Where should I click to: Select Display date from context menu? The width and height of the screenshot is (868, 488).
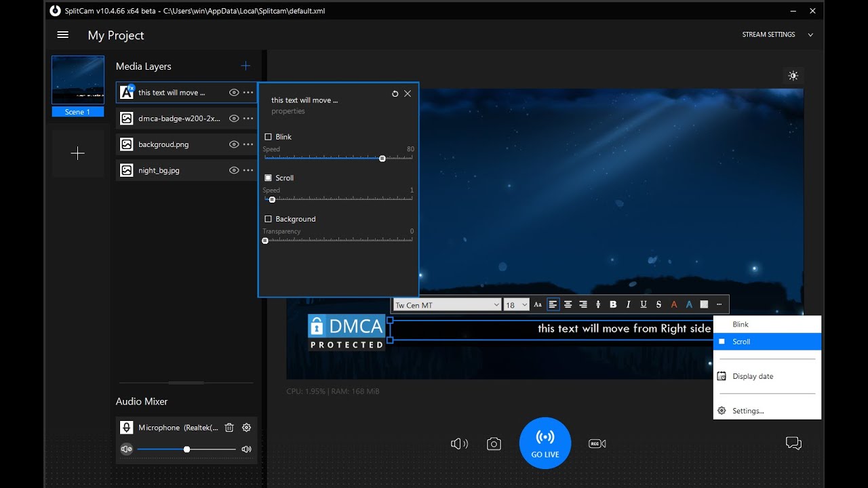(x=753, y=376)
